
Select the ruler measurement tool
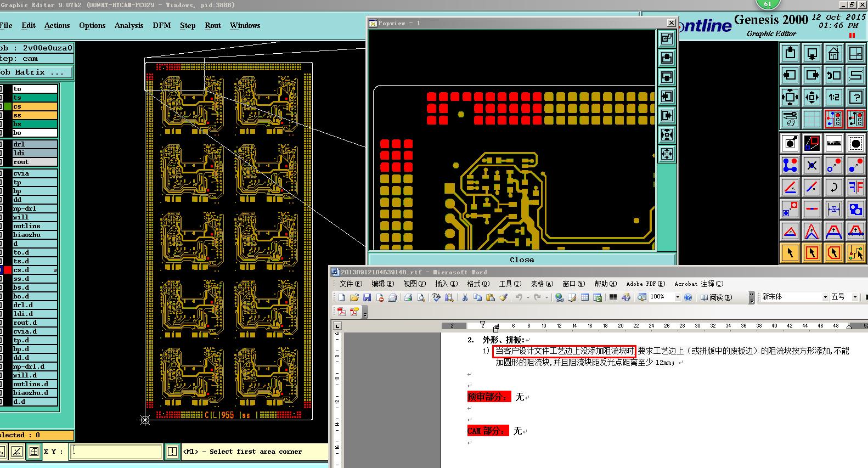pyautogui.click(x=833, y=143)
